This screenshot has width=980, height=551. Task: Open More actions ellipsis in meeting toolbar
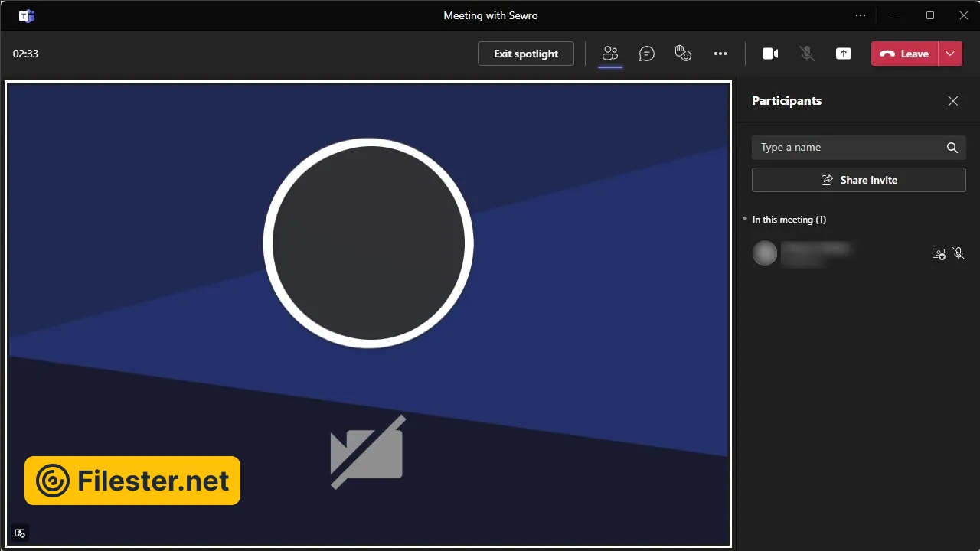720,54
